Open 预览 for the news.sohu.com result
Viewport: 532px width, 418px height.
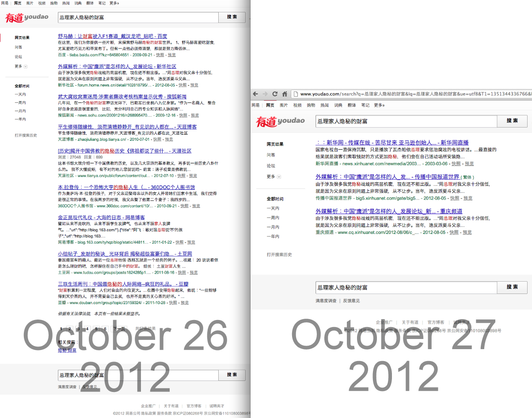(194, 115)
